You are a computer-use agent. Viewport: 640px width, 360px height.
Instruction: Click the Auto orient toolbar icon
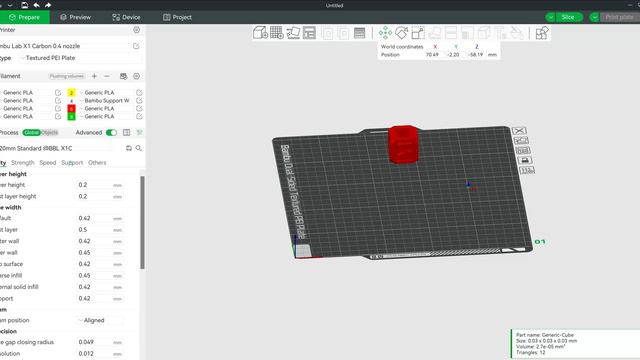tap(293, 33)
